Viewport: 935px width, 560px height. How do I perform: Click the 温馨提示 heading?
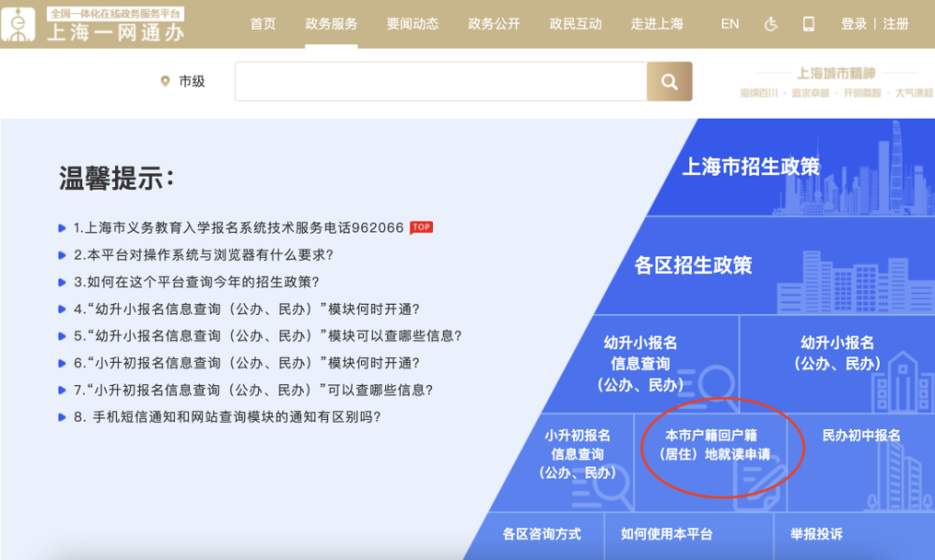[116, 178]
